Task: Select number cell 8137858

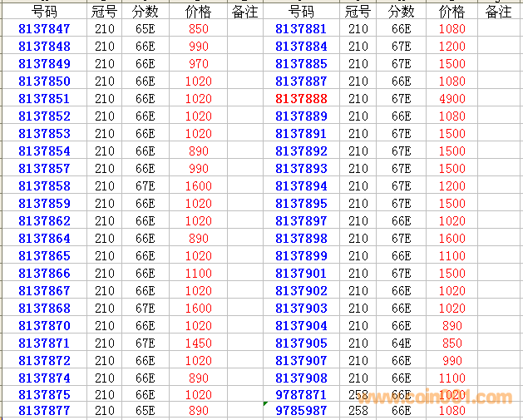Action: coord(44,186)
